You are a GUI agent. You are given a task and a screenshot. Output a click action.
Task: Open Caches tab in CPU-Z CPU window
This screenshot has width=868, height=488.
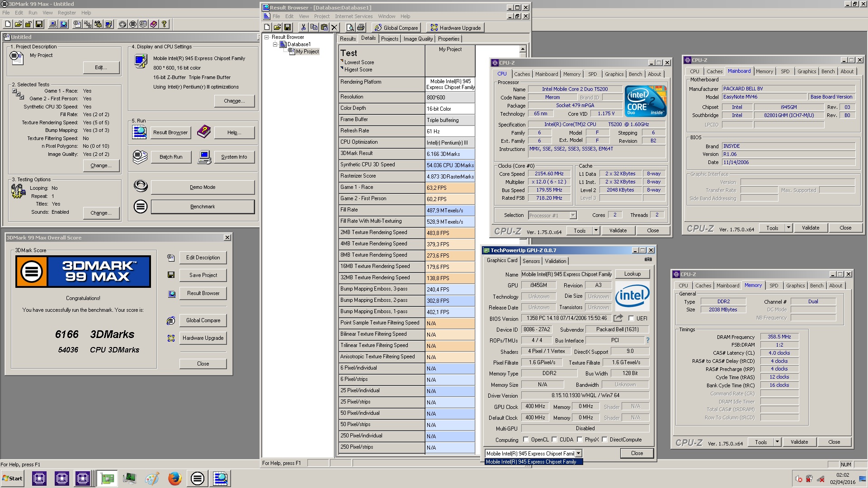point(522,74)
